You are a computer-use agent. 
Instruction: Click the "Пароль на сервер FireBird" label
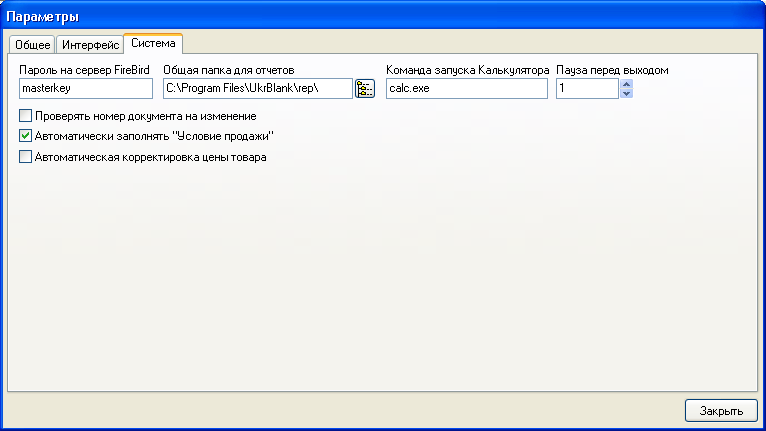83,70
